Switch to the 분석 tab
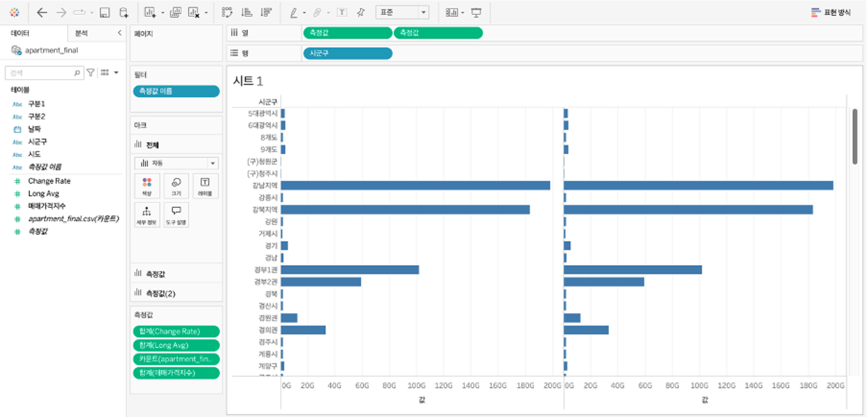 pyautogui.click(x=81, y=33)
